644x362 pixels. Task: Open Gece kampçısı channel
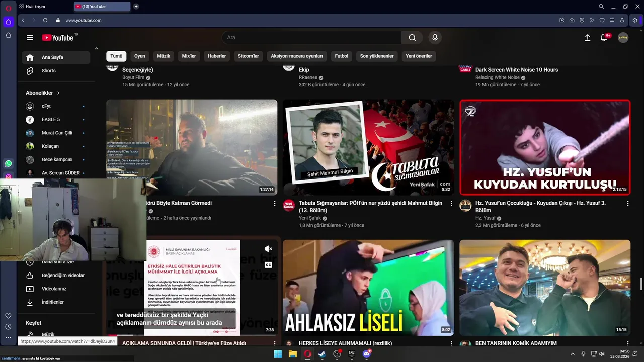point(56,160)
